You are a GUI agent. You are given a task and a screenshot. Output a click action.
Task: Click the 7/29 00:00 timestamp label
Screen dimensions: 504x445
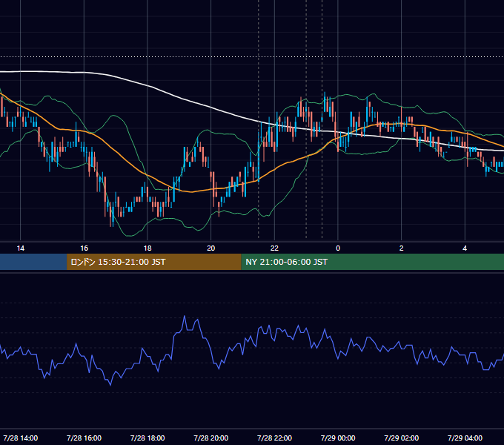338,438
